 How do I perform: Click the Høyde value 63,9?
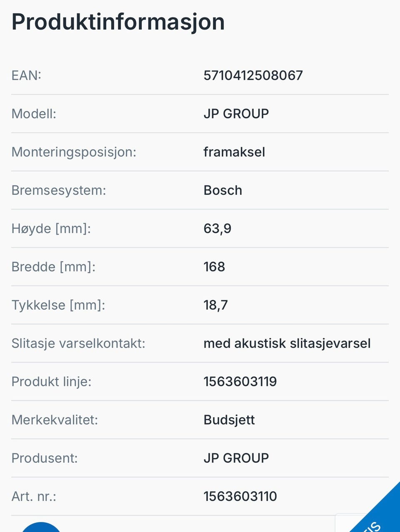(x=217, y=229)
